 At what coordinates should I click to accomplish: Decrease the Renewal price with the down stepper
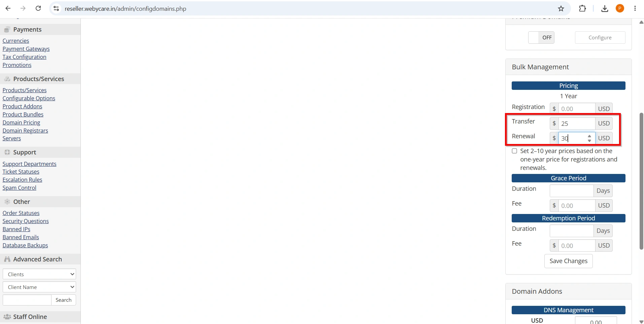point(589,140)
